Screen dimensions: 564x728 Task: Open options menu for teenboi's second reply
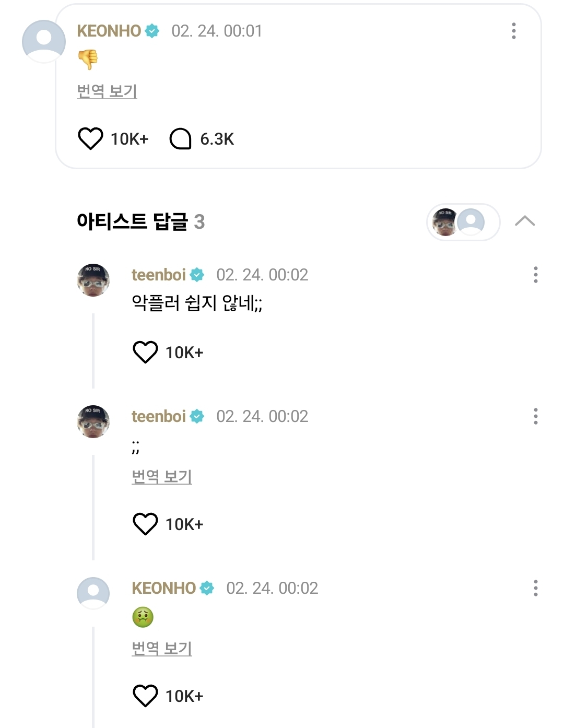point(535,416)
